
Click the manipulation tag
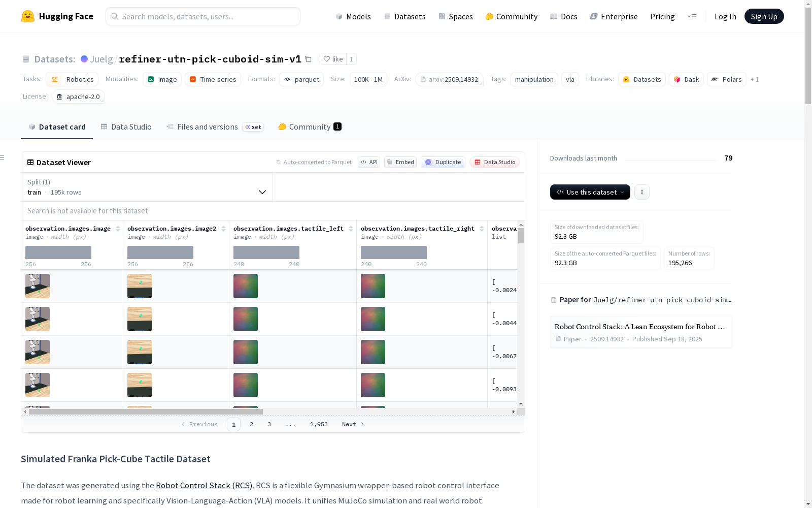534,79
